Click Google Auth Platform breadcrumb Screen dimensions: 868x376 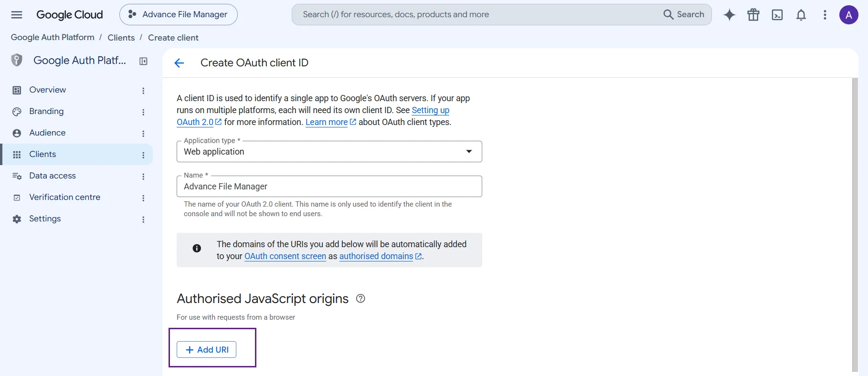[53, 37]
